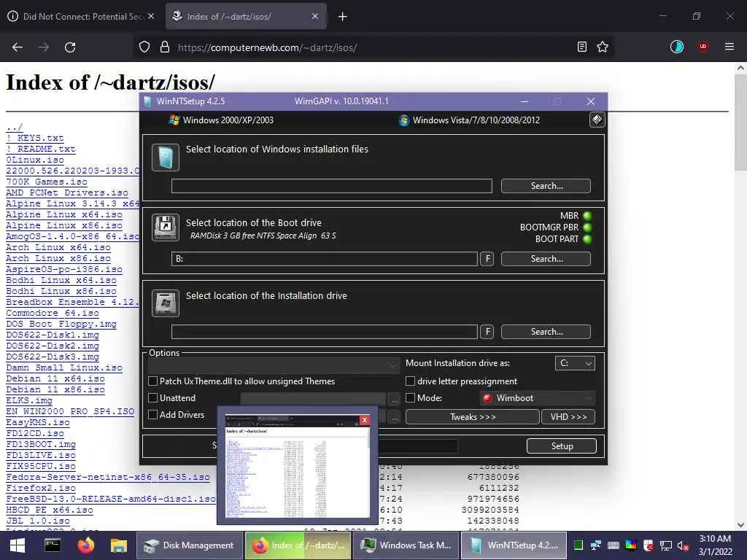This screenshot has height=560, width=747.
Task: Open the Windows Start menu
Action: 18,545
